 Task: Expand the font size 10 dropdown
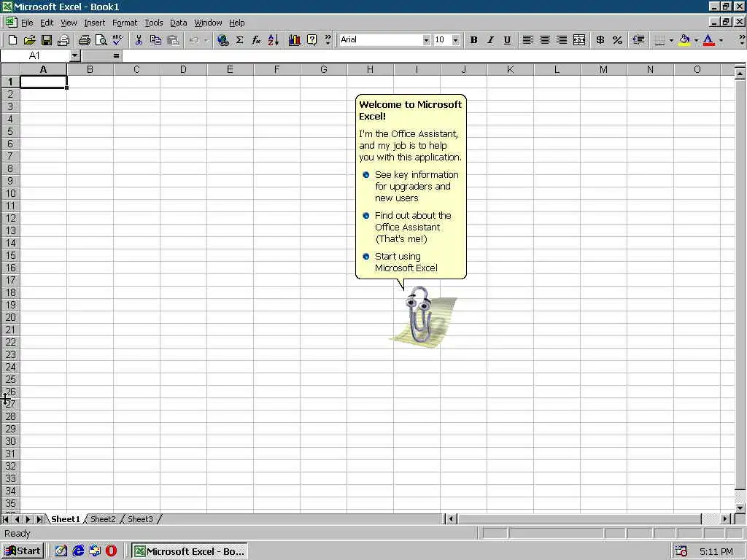(x=455, y=40)
